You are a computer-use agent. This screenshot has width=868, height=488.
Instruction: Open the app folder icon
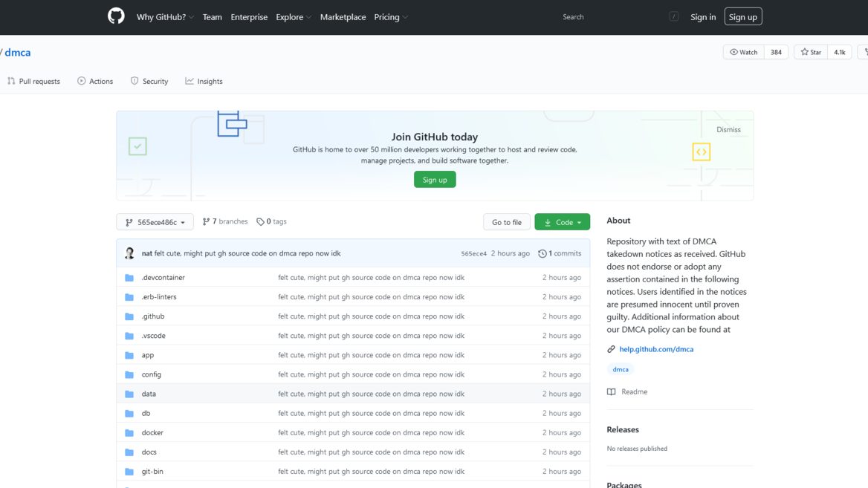(129, 355)
